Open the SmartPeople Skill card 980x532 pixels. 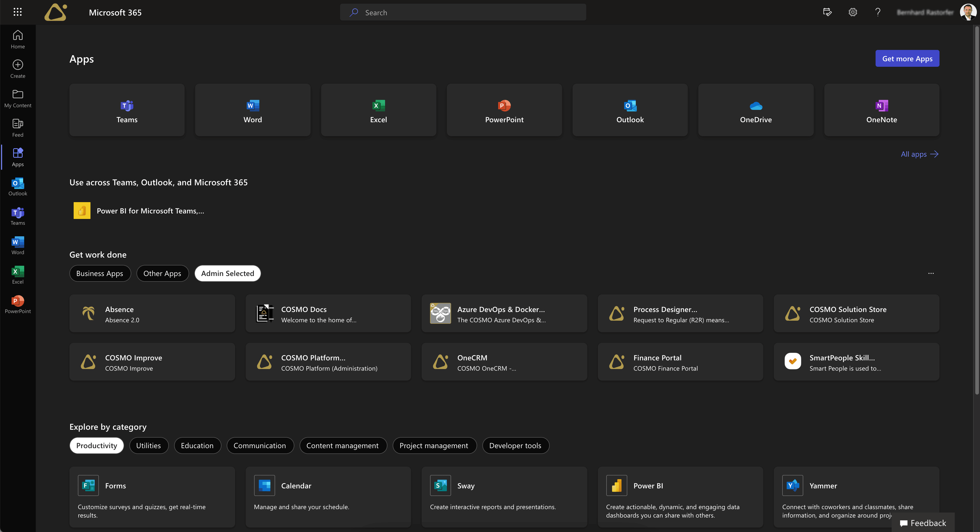point(857,362)
